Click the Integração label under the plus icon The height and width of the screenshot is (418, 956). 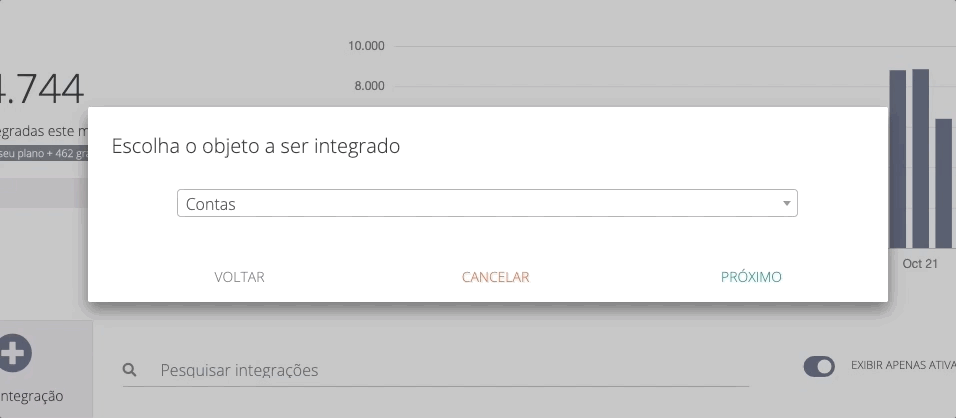[32, 396]
